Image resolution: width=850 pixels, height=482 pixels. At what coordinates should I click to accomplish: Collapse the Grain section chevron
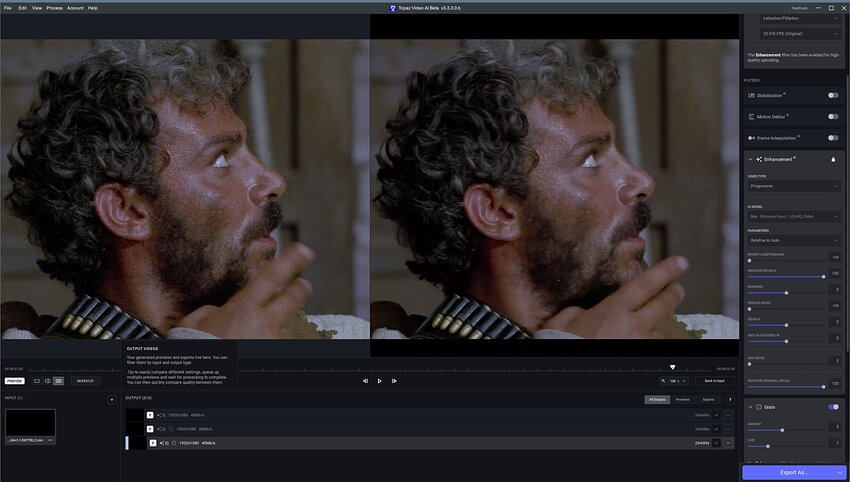tap(751, 407)
